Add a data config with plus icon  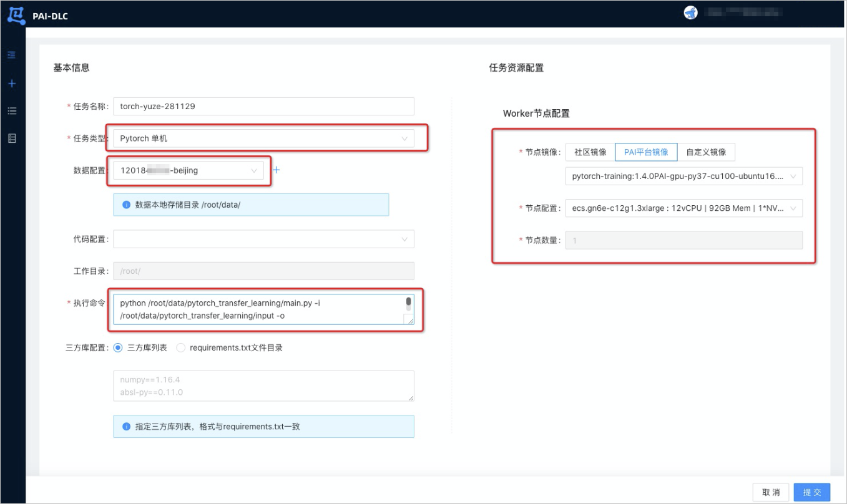click(x=277, y=170)
